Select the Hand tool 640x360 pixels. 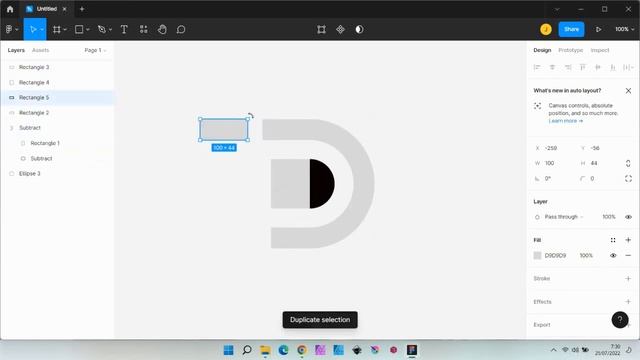click(162, 29)
